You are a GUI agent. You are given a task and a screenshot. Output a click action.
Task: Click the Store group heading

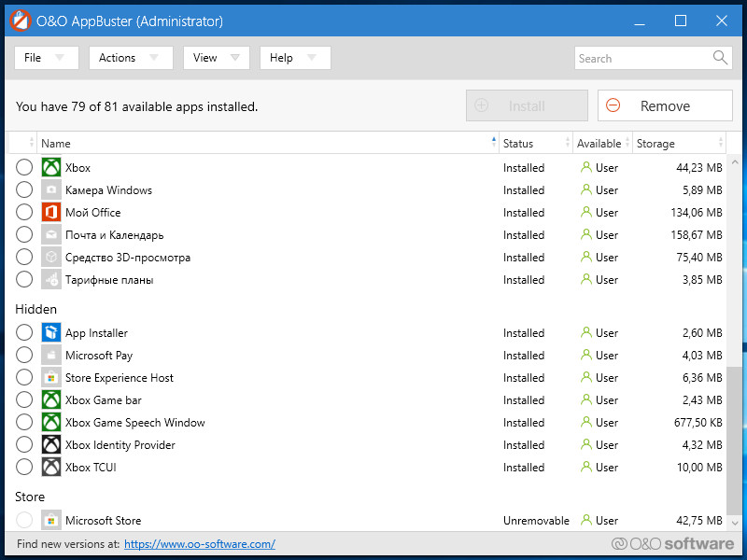30,497
